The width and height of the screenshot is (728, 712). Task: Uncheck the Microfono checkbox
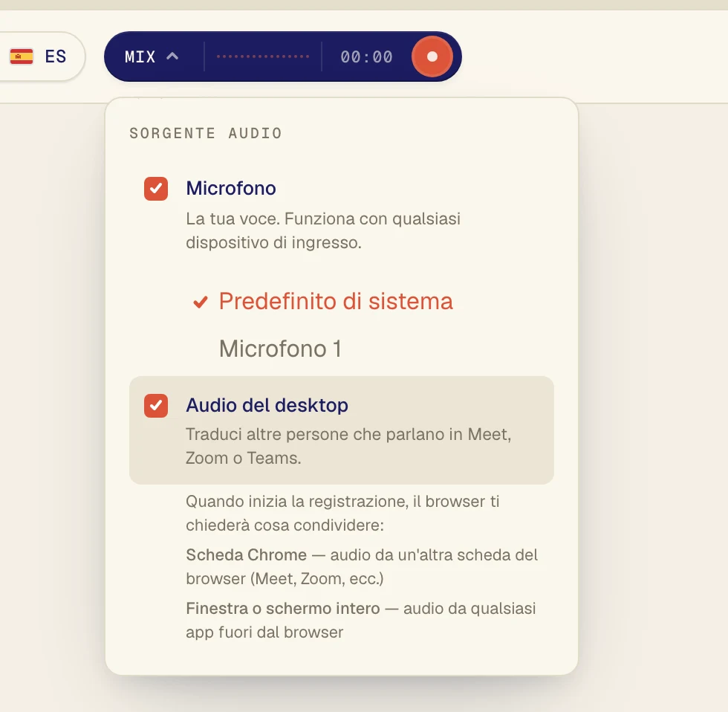(x=156, y=189)
